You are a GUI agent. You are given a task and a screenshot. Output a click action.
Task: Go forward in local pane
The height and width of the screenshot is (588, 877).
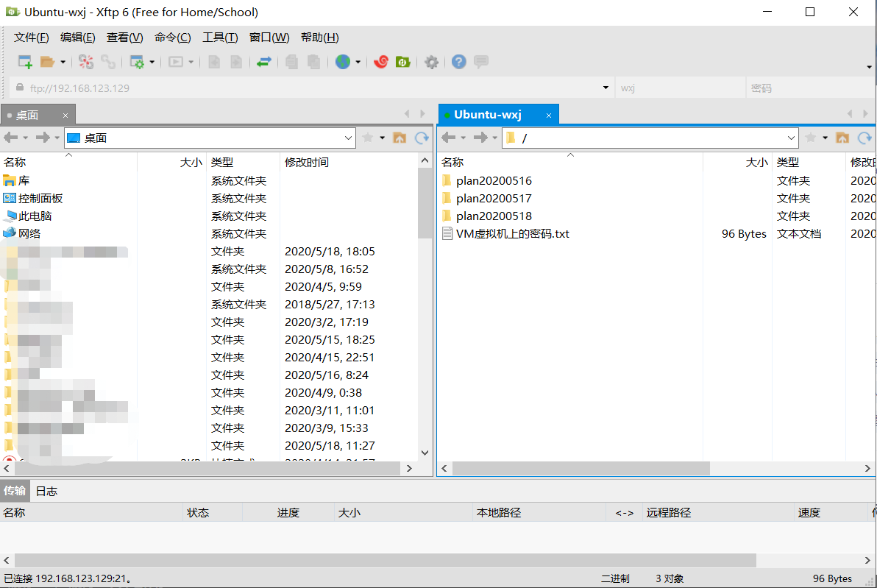(x=43, y=138)
